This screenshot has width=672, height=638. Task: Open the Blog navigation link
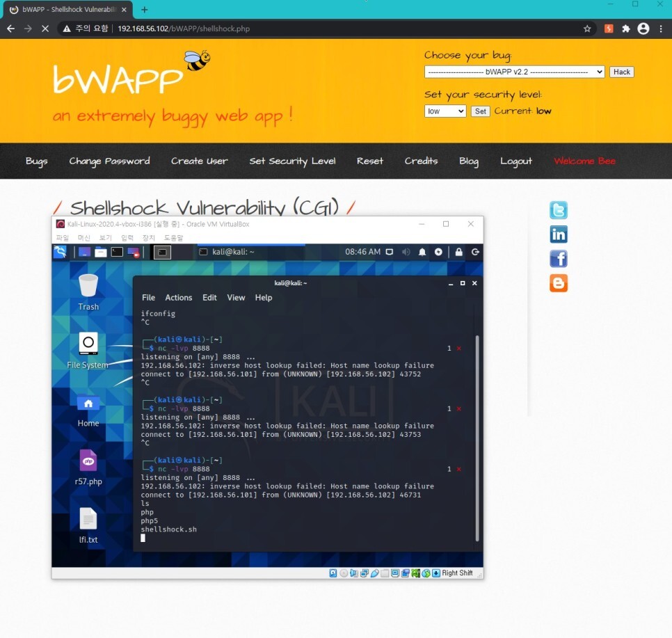pos(469,161)
